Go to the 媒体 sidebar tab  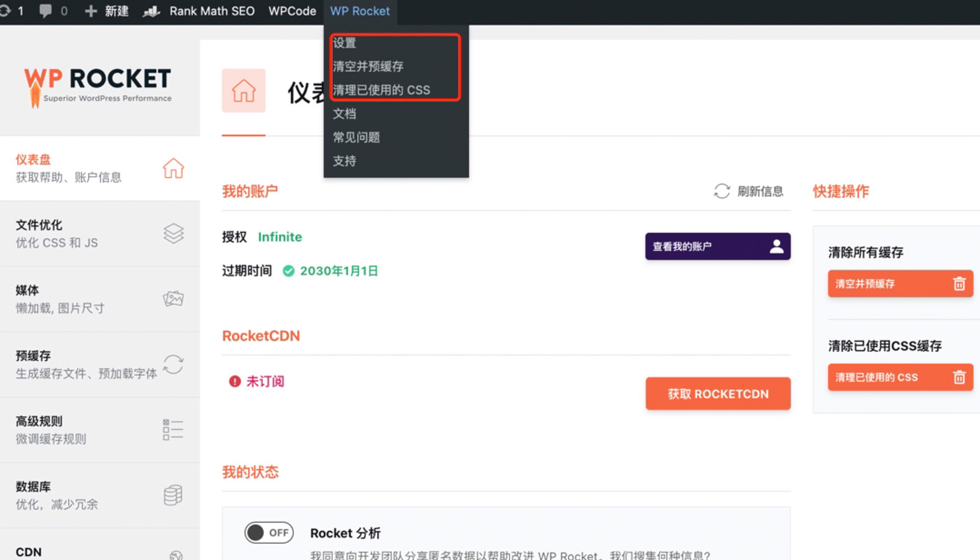click(99, 299)
